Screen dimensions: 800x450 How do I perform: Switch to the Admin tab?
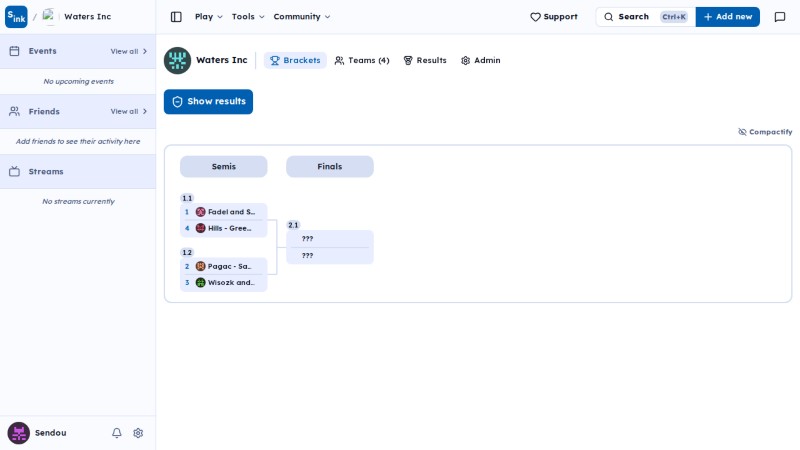480,60
